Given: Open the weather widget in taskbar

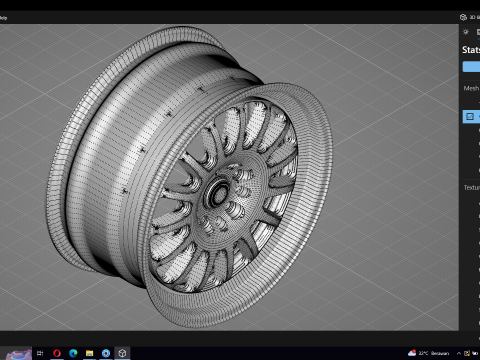Looking at the screenshot, I should pyautogui.click(x=428, y=353).
